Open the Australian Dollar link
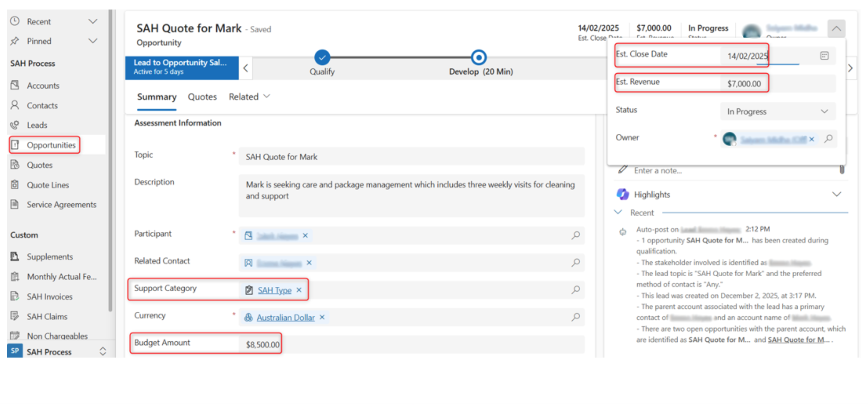The height and width of the screenshot is (412, 868). [286, 317]
